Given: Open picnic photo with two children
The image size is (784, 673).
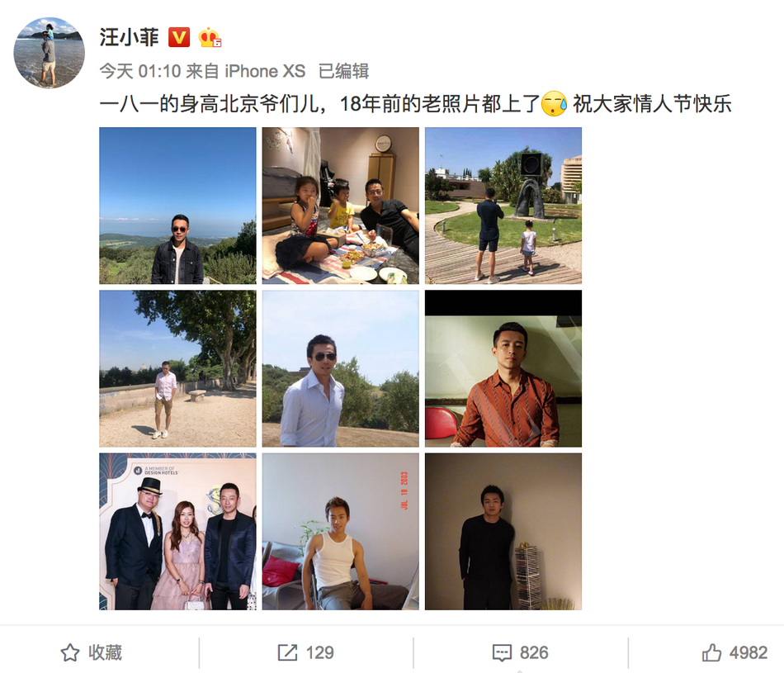Looking at the screenshot, I should (341, 206).
